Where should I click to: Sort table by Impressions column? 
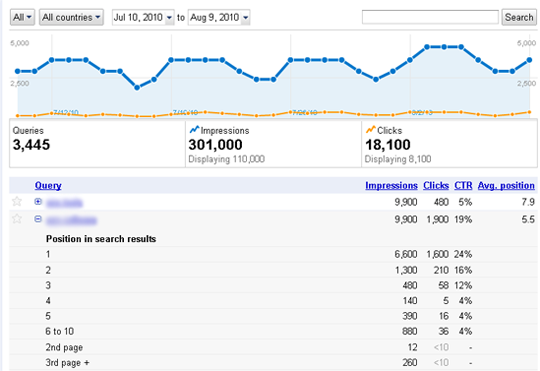392,185
